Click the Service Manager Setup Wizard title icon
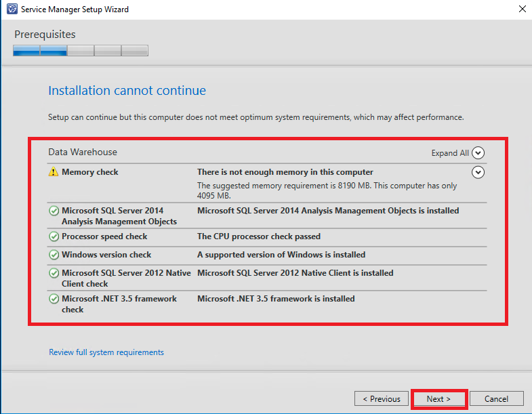Screen dimensions: 532x414 pos(12,9)
